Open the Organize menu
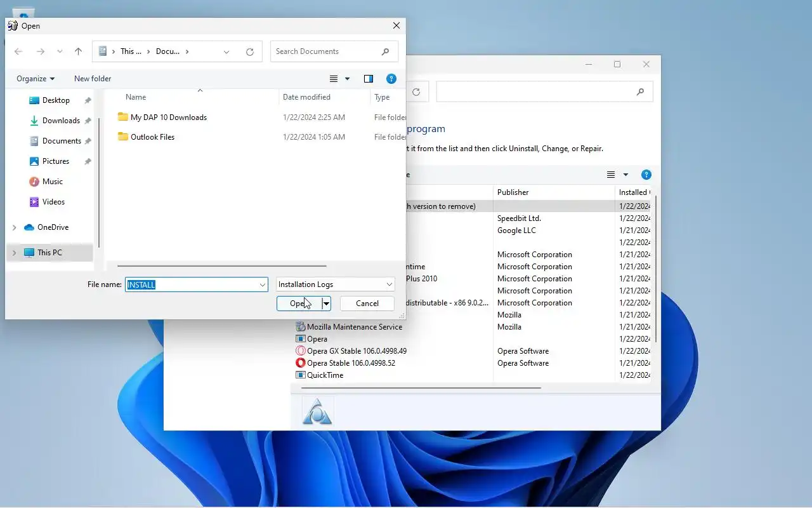812x508 pixels. tap(36, 79)
